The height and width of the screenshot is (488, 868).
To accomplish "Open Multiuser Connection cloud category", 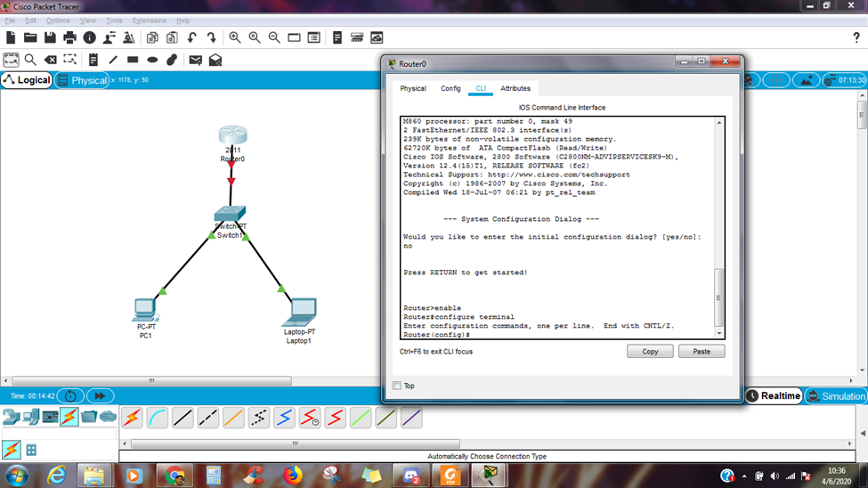I will [x=108, y=417].
